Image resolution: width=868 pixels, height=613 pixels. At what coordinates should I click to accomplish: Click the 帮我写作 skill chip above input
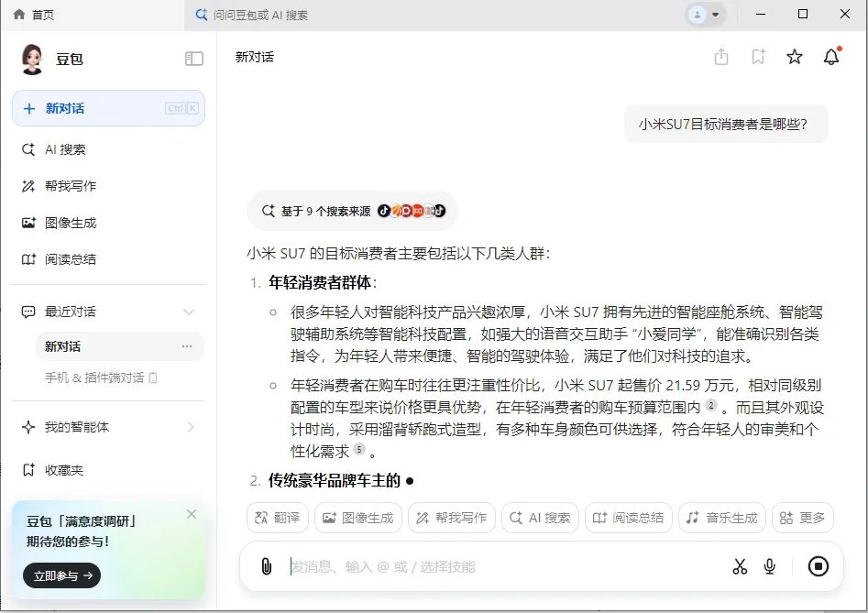pyautogui.click(x=452, y=518)
